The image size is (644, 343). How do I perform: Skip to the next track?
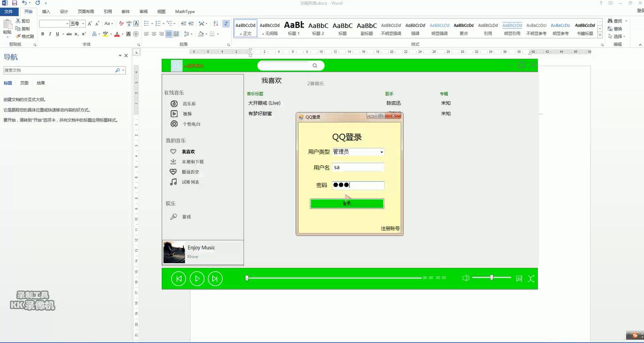(x=215, y=279)
